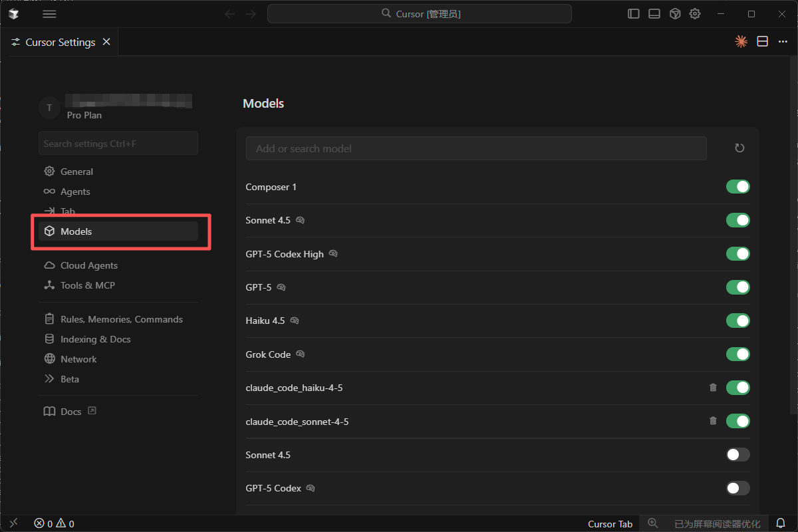Open Agents settings section

tap(118, 192)
